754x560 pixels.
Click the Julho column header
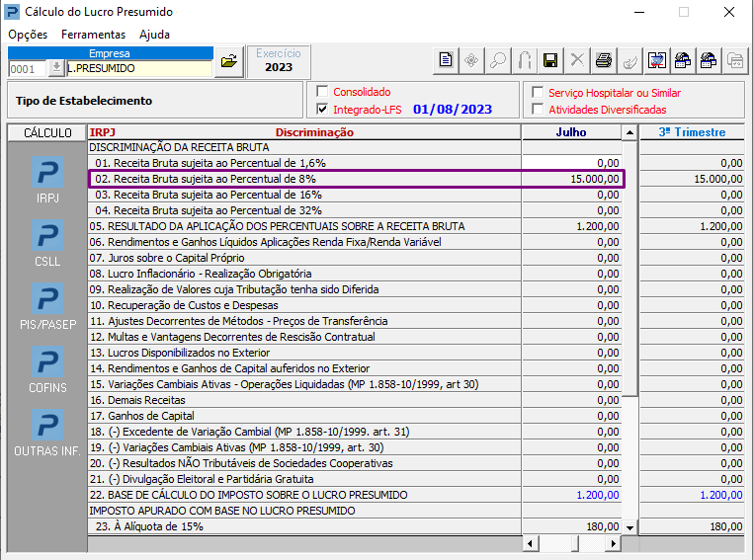571,132
